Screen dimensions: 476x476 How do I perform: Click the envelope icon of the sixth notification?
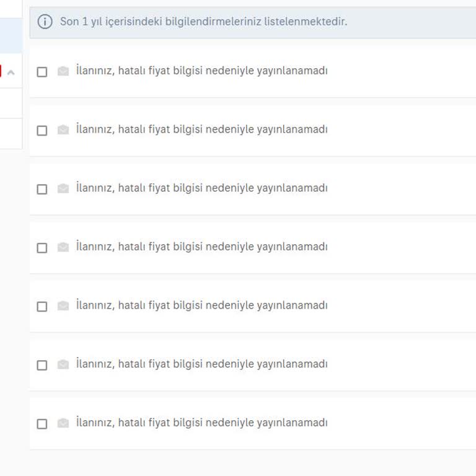click(x=63, y=364)
